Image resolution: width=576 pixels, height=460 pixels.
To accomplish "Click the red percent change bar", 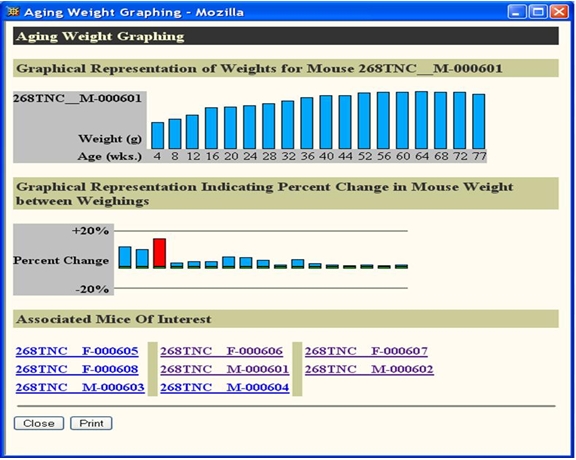I will pos(159,253).
